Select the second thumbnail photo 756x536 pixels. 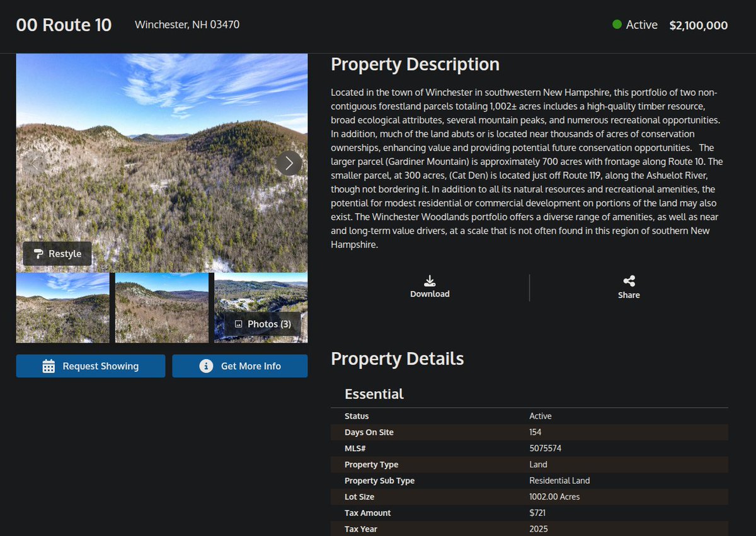pos(162,308)
